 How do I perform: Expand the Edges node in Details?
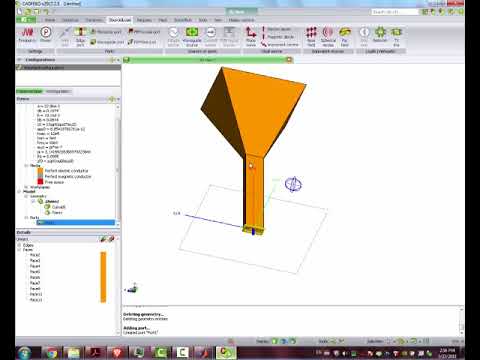click(x=19, y=245)
